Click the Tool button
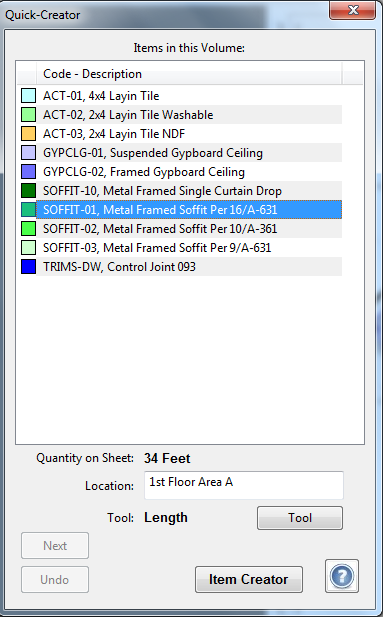The height and width of the screenshot is (617, 383). point(300,518)
